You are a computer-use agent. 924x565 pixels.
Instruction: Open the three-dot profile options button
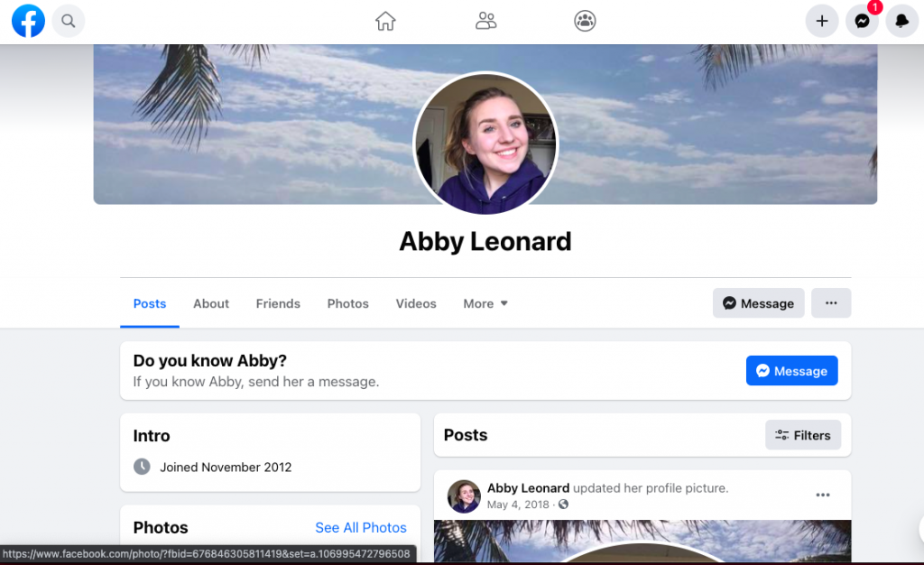coord(831,303)
